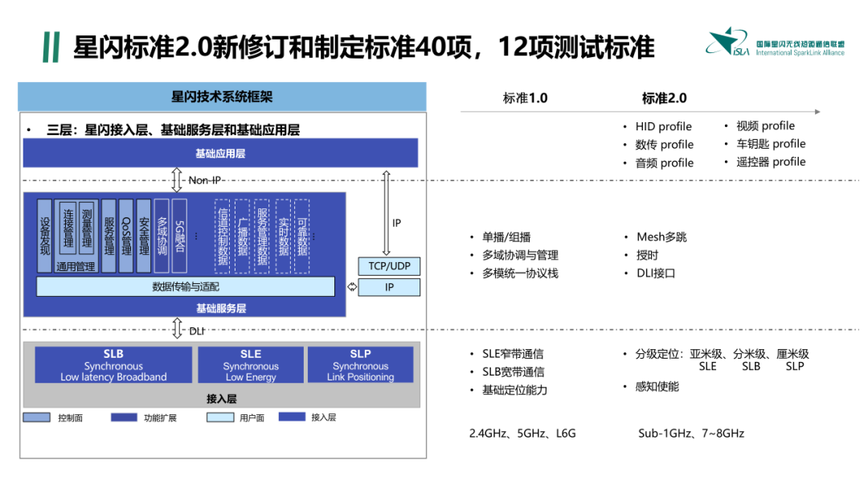Click the 设备发现 vertical module
This screenshot has width=868, height=489.
pos(45,236)
